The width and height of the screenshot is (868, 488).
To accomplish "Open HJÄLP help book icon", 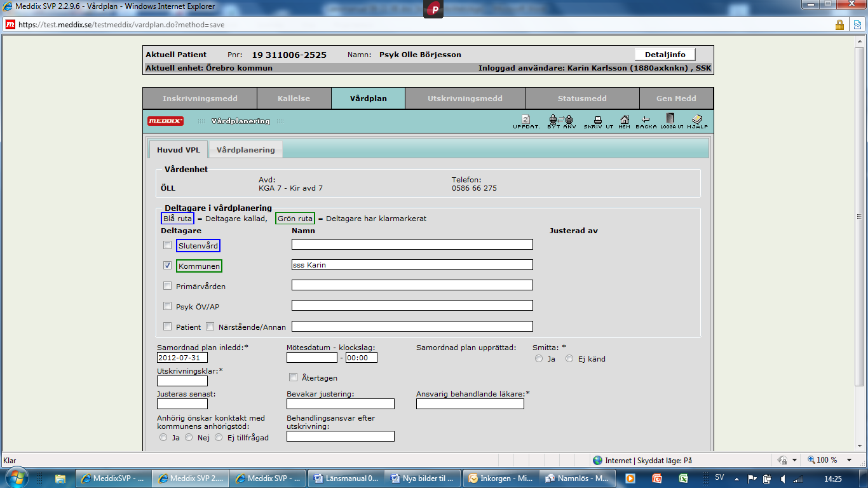I will coord(697,121).
